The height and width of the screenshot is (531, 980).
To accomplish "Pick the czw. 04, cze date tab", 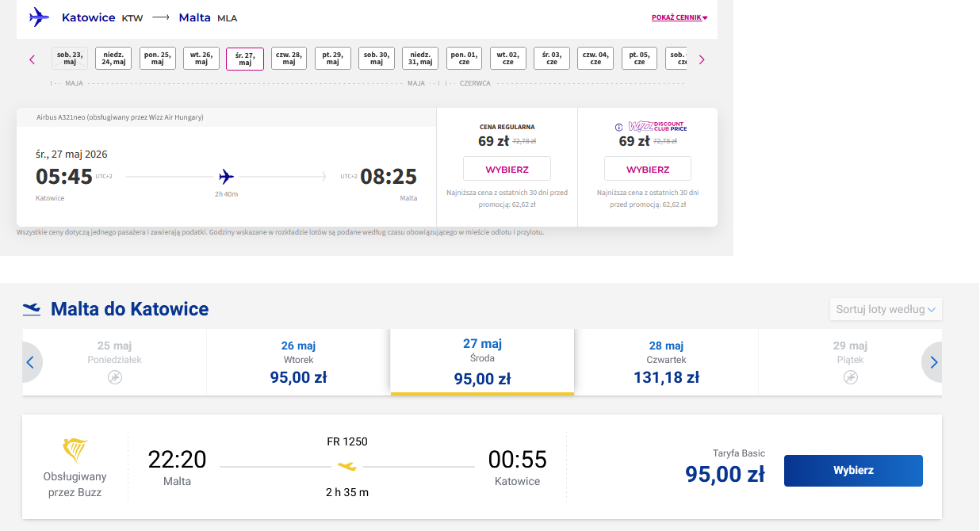I will (595, 59).
